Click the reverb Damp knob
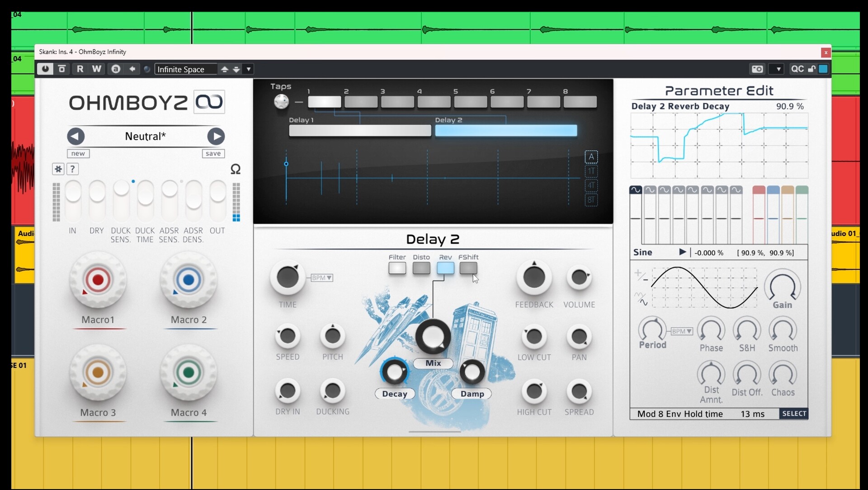 [472, 372]
